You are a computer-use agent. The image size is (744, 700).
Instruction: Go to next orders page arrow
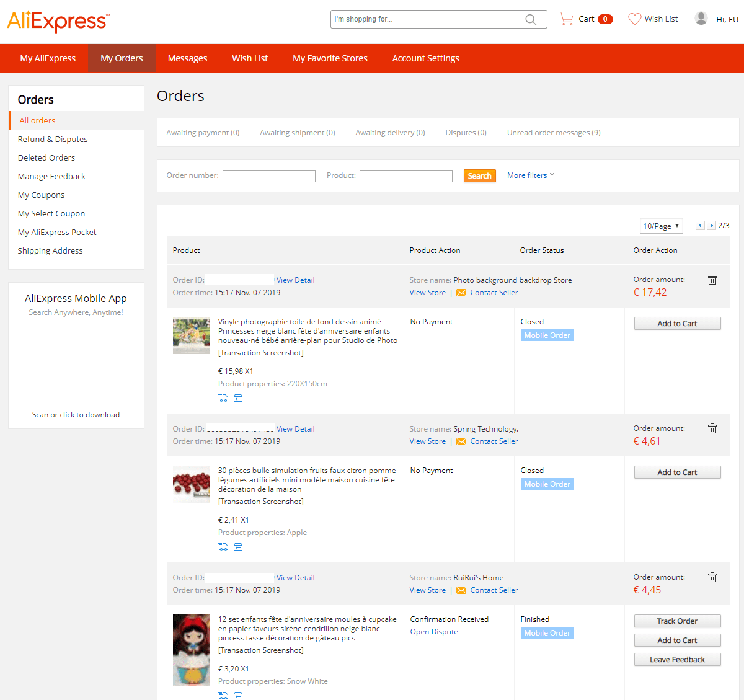711,226
